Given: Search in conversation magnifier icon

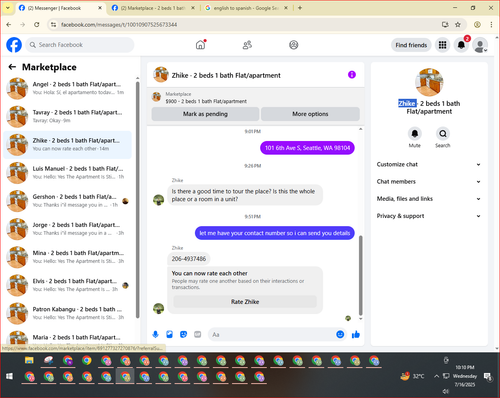Looking at the screenshot, I should (443, 134).
